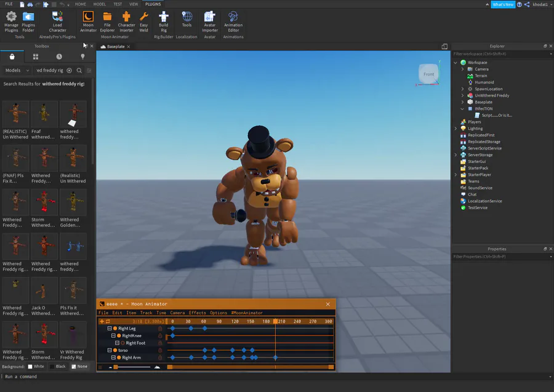Image resolution: width=554 pixels, height=392 pixels.
Task: Collapse the INfecTiON node
Action: click(462, 109)
